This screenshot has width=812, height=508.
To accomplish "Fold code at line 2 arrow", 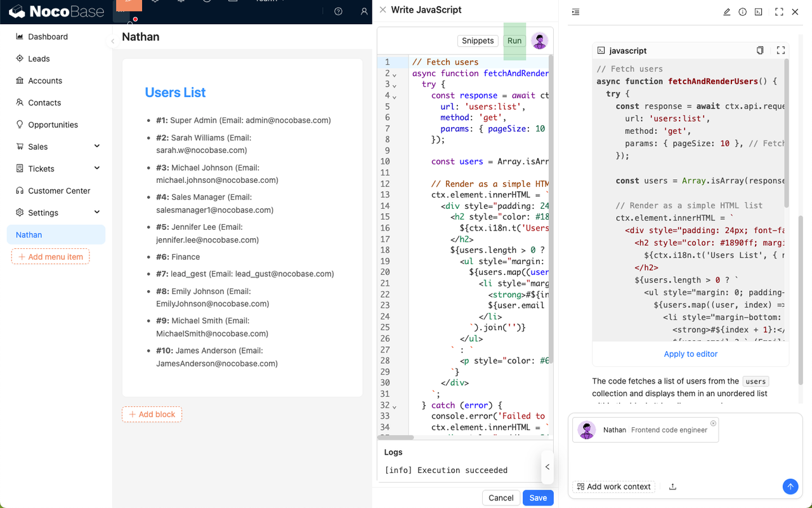I will pos(395,74).
